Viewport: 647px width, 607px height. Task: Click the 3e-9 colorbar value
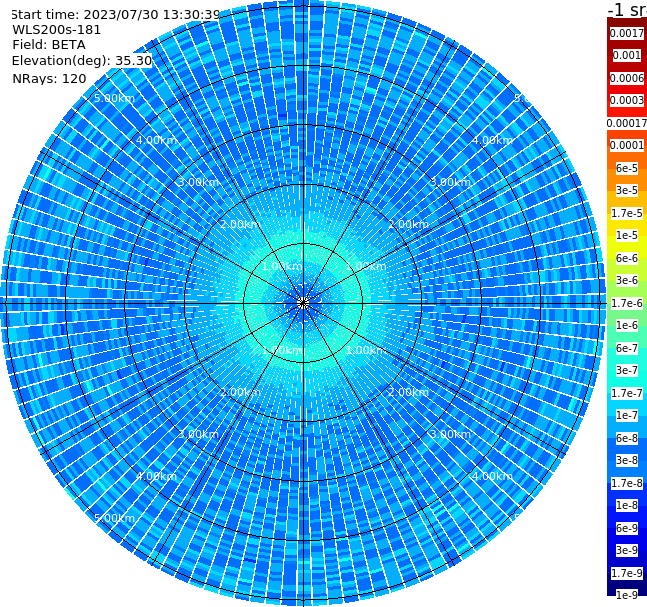627,550
